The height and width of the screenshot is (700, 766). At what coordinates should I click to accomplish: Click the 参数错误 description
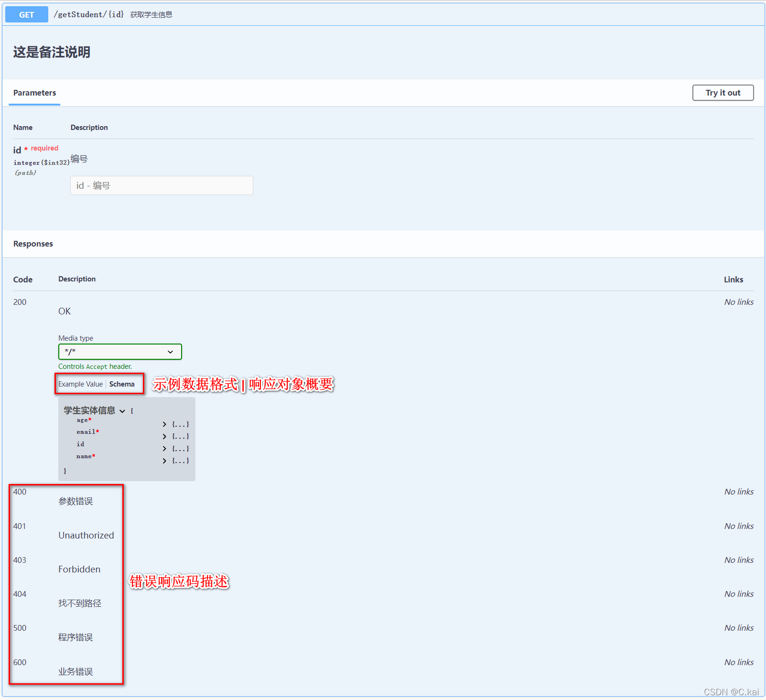point(76,501)
